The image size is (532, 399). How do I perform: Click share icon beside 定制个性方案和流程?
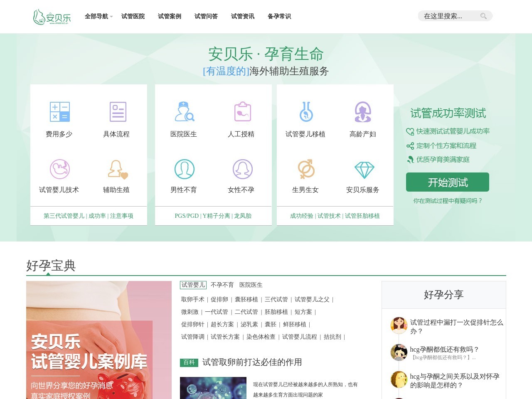click(x=410, y=146)
